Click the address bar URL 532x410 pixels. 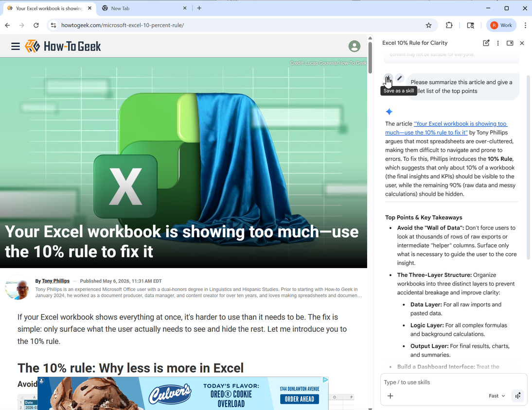coord(123,25)
